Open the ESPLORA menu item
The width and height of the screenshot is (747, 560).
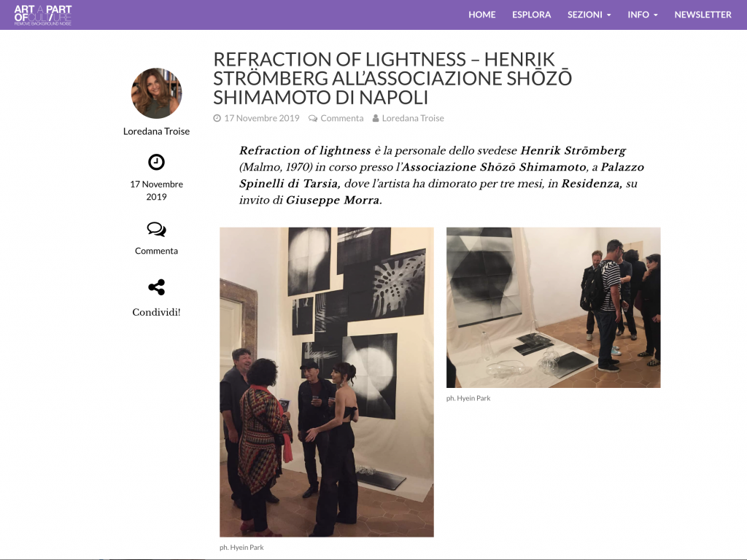(531, 15)
